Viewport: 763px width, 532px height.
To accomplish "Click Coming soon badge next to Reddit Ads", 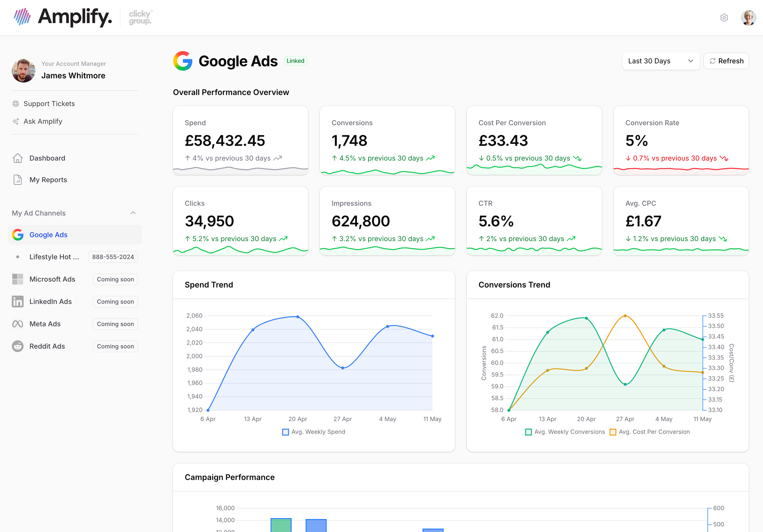I will [x=115, y=346].
